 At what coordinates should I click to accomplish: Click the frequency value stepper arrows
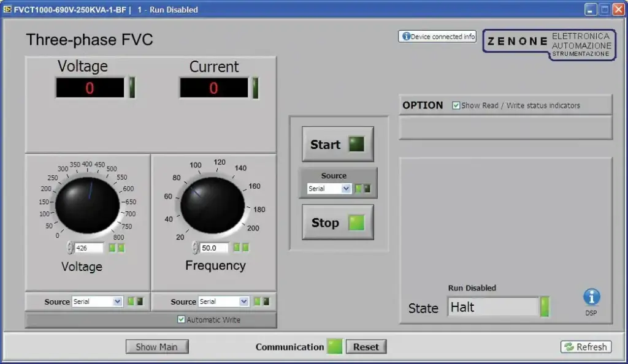195,248
